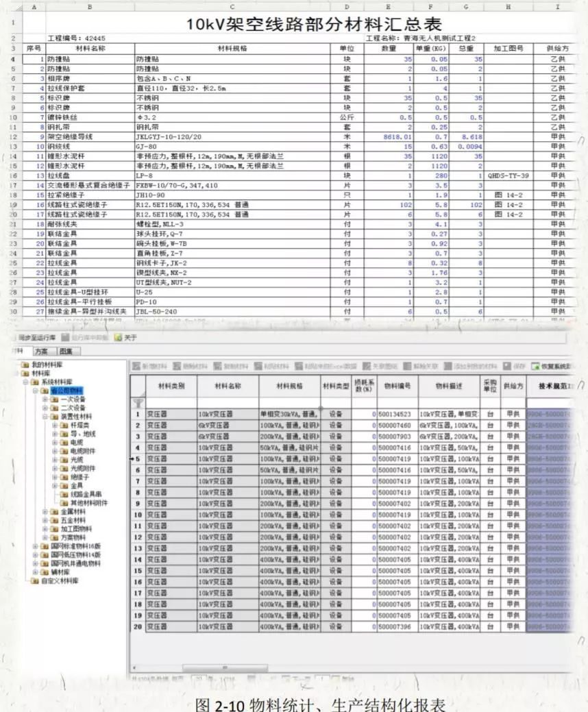Click the 物料描述 column header

click(449, 386)
